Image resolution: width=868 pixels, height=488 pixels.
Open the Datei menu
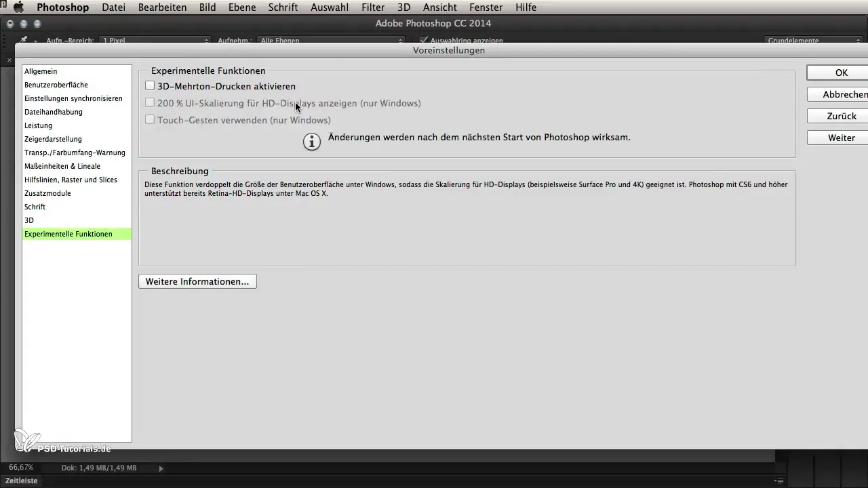tap(113, 7)
